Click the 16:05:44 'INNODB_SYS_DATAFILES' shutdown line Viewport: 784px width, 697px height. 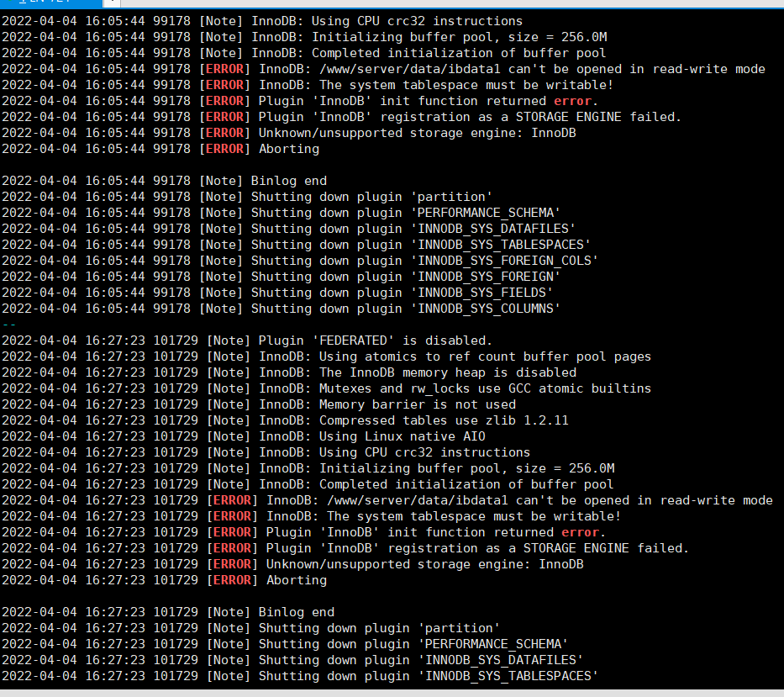(x=288, y=230)
